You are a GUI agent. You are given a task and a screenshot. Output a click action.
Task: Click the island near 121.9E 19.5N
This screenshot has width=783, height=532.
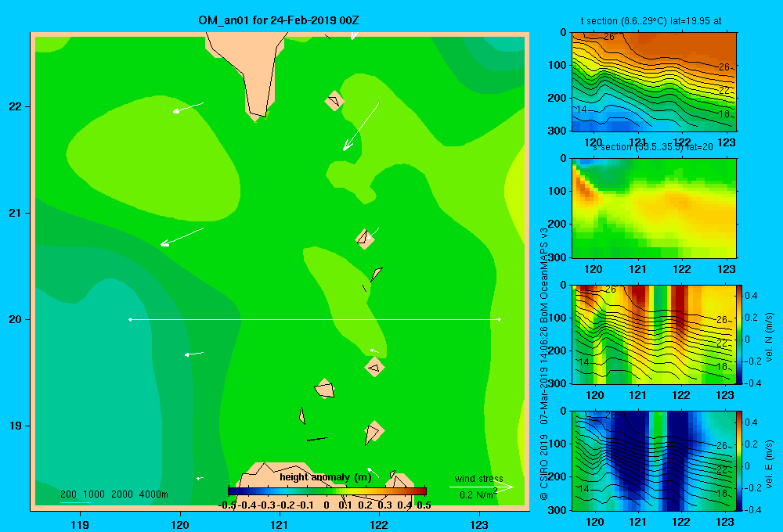374,367
